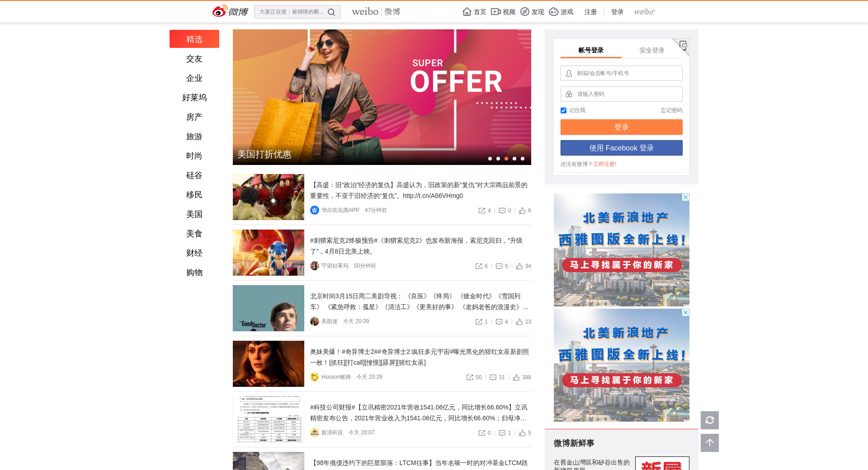Switch to 安全登录 tab
Image resolution: width=868 pixels, height=470 pixels.
point(652,50)
